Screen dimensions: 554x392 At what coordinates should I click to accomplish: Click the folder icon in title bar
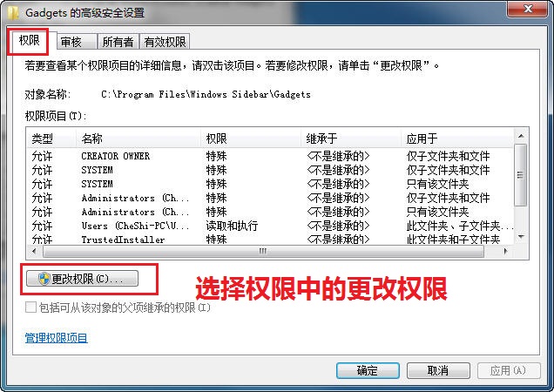coord(13,13)
